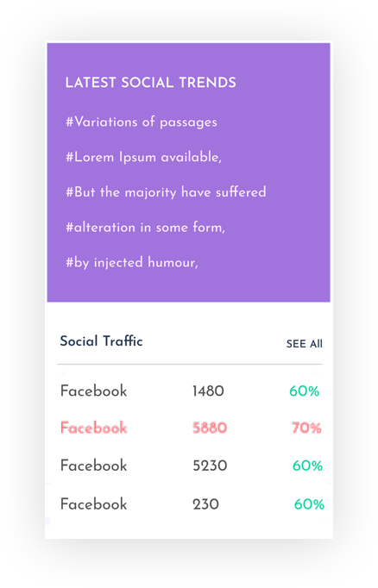Select the highlighted red Facebook row
378x588 pixels.
(190, 428)
